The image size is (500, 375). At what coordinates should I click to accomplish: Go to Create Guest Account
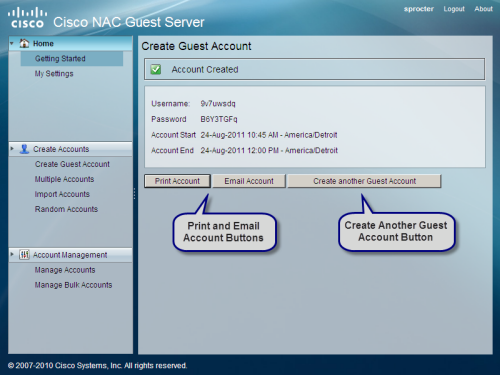click(x=72, y=164)
